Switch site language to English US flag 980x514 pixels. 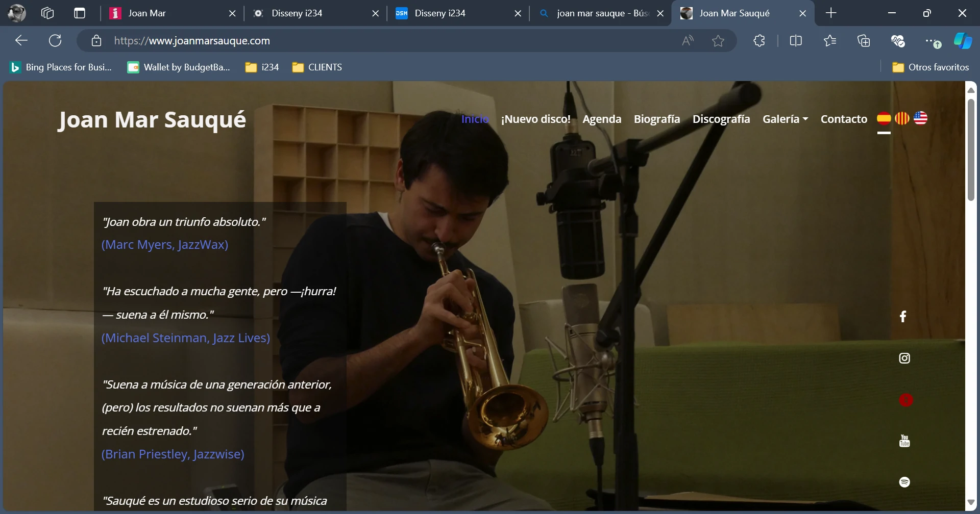pos(920,118)
